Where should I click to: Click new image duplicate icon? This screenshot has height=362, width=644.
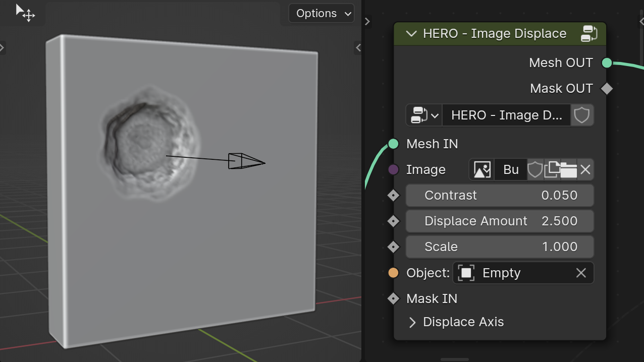coord(552,170)
